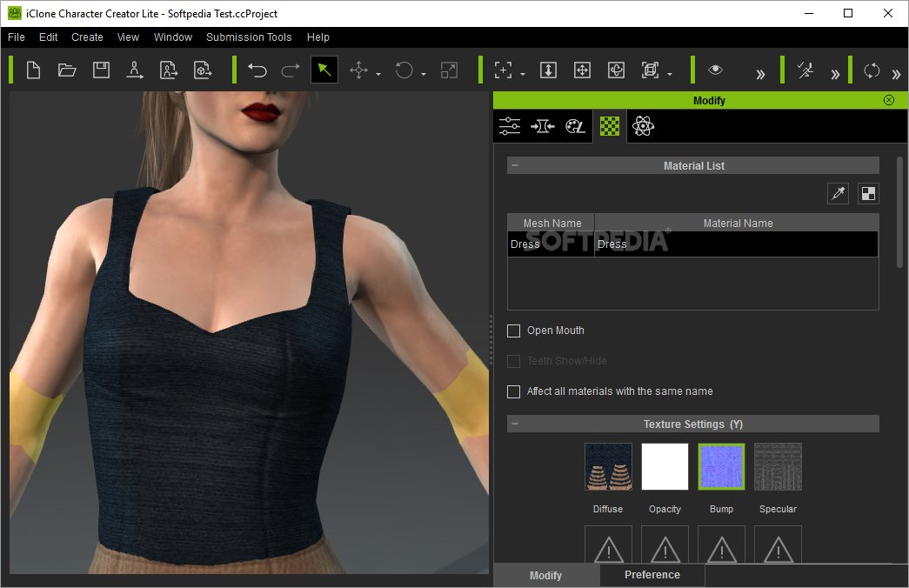Image resolution: width=909 pixels, height=588 pixels.
Task: Open the View menu
Action: click(x=128, y=37)
